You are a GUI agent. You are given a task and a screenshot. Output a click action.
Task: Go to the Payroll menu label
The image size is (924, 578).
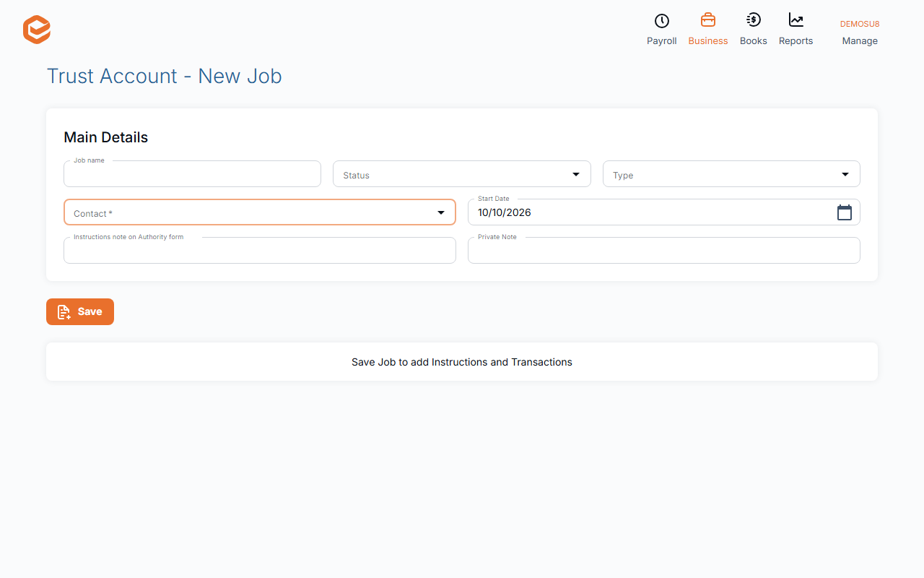[661, 41]
